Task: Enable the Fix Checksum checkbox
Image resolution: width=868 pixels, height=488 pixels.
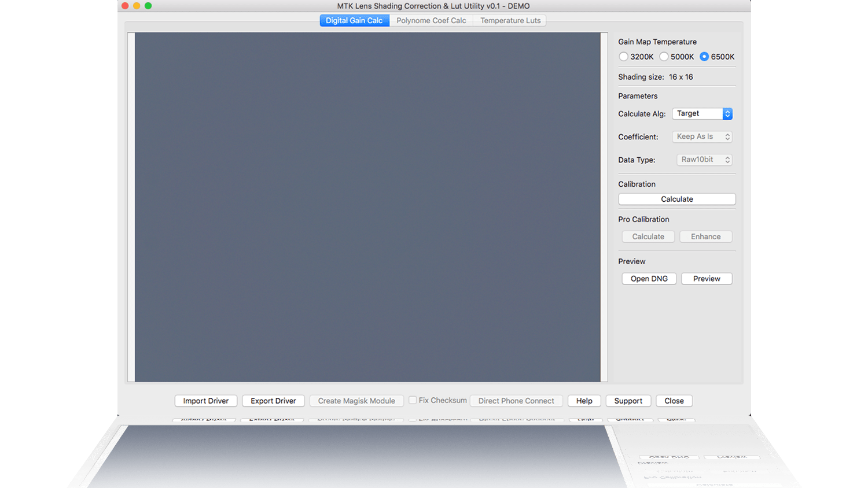Action: (x=413, y=400)
